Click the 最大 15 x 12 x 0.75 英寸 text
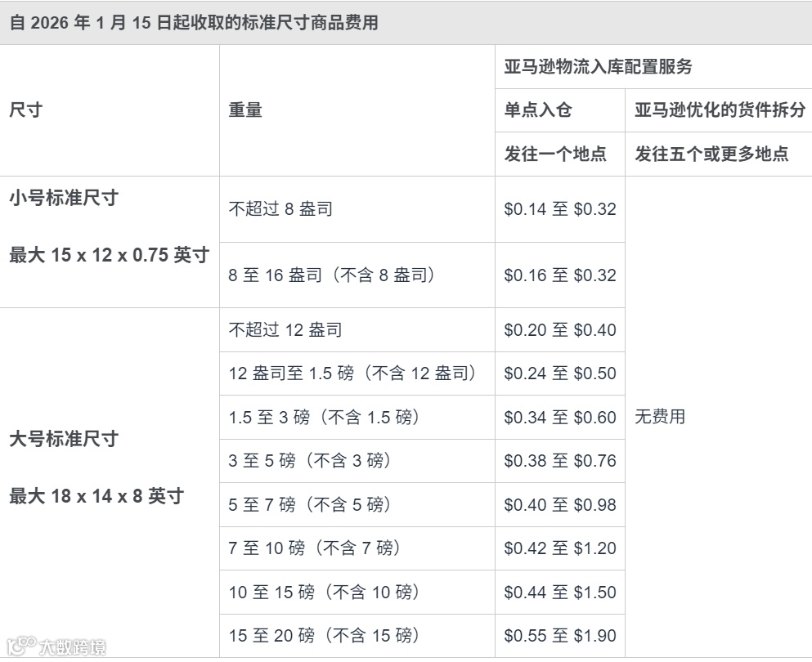Viewport: 812px width, 662px height. [110, 255]
